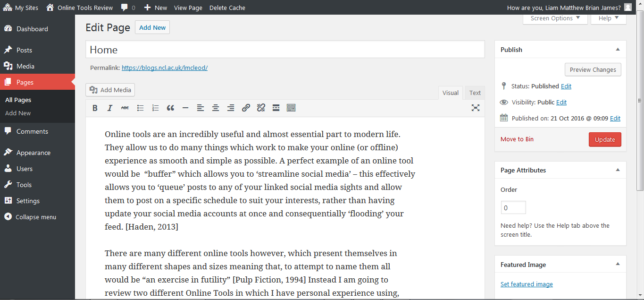Toggle bold formatting in editor toolbar
Image resolution: width=644 pixels, height=300 pixels.
coord(95,108)
